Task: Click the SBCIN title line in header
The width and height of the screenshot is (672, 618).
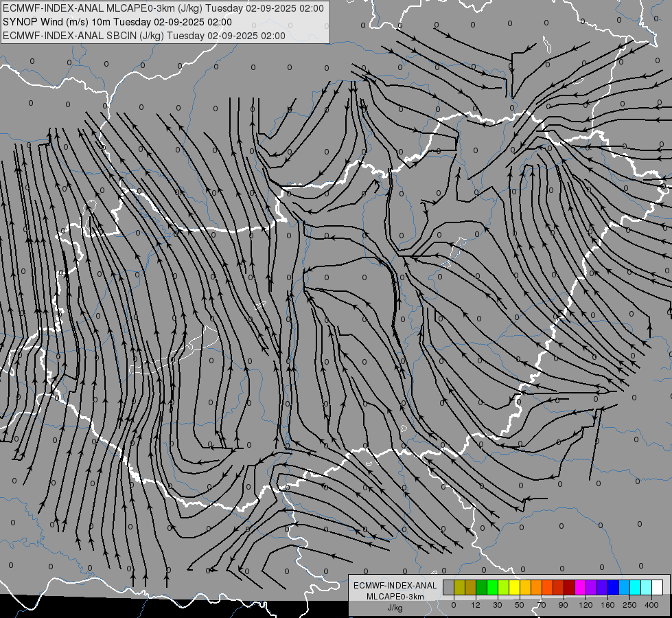Action: pos(144,36)
